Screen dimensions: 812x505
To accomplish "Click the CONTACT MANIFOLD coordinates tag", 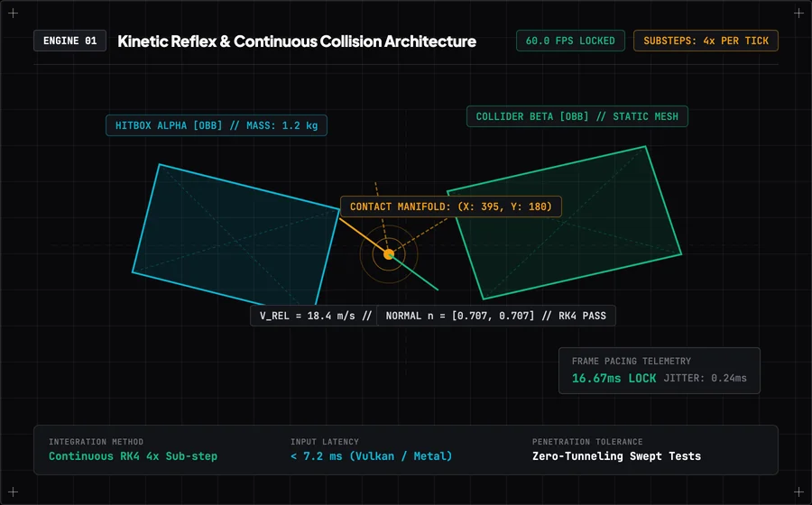I will pos(451,207).
